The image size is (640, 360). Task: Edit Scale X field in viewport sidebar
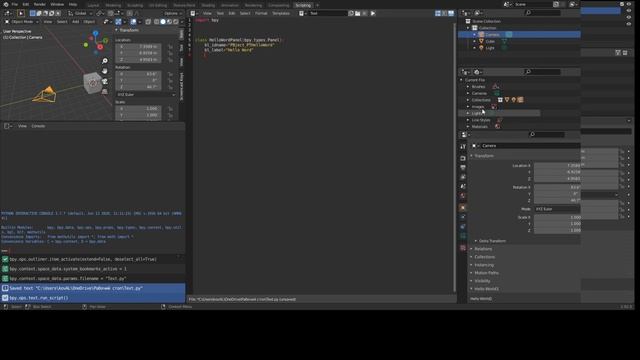coord(138,109)
